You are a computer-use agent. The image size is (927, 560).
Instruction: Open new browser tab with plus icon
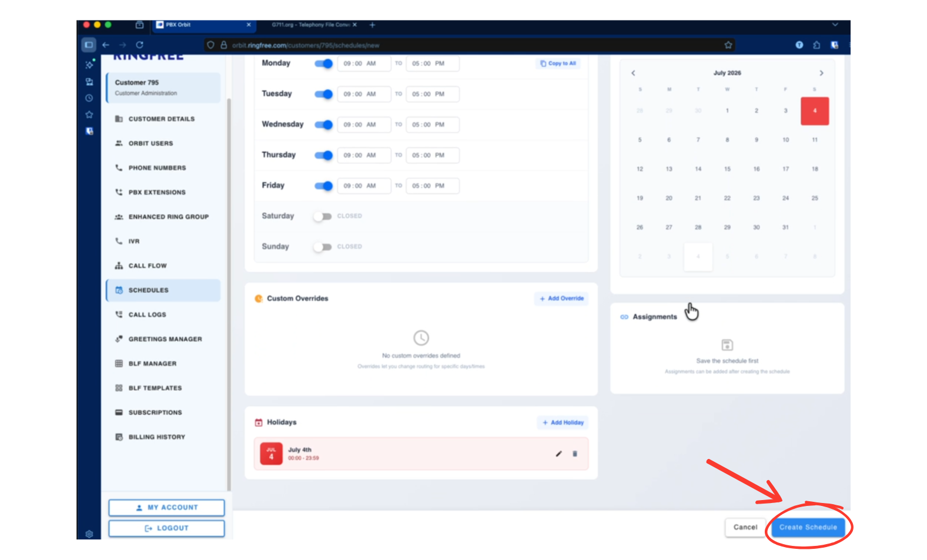pyautogui.click(x=372, y=25)
